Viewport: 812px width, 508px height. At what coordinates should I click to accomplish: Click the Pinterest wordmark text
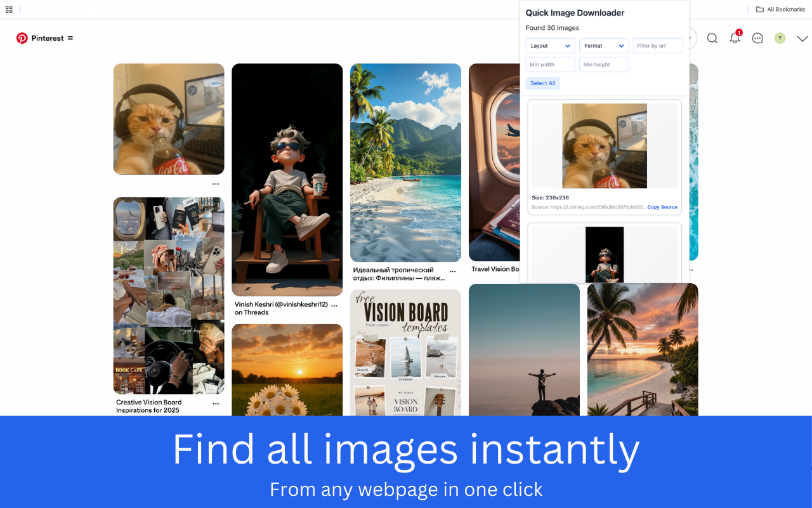point(48,38)
